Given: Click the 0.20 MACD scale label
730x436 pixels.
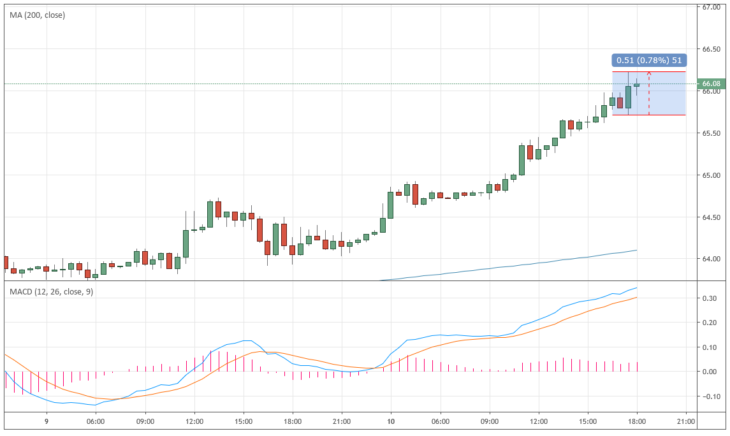Looking at the screenshot, I should pyautogui.click(x=710, y=323).
